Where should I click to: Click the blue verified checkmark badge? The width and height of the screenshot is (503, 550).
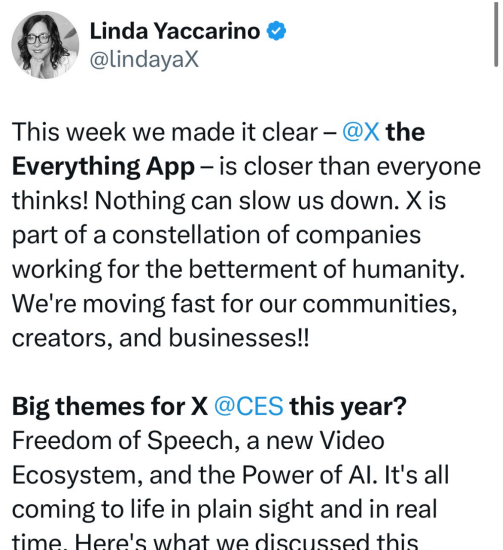click(x=276, y=31)
